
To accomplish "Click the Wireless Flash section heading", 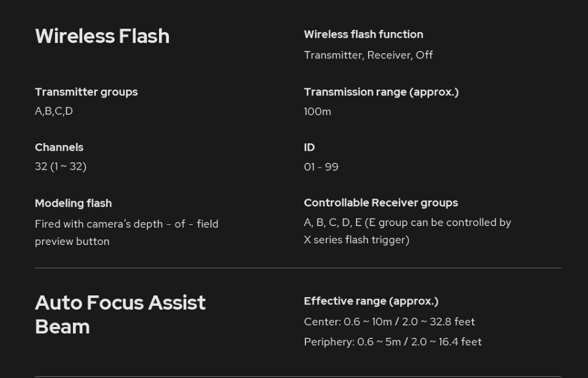I will (102, 36).
